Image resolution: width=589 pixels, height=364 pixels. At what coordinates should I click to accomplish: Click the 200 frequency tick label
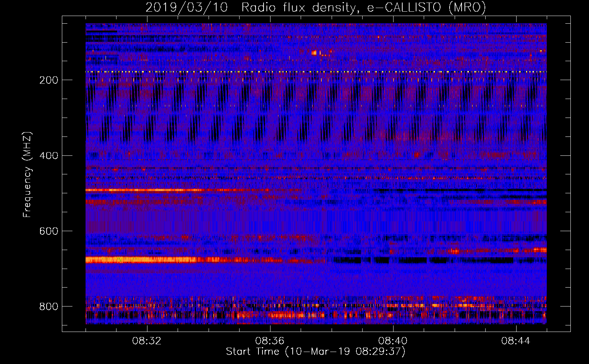pos(49,80)
